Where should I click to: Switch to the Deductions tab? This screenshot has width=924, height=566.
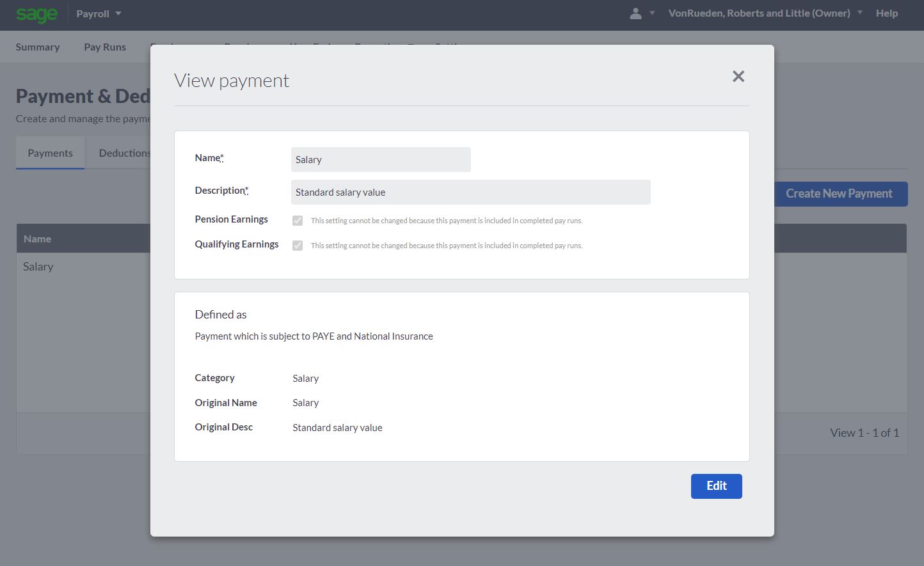pos(123,153)
